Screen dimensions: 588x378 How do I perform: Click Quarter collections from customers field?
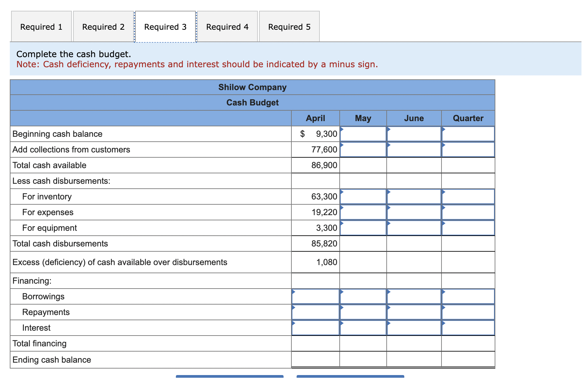[468, 150]
